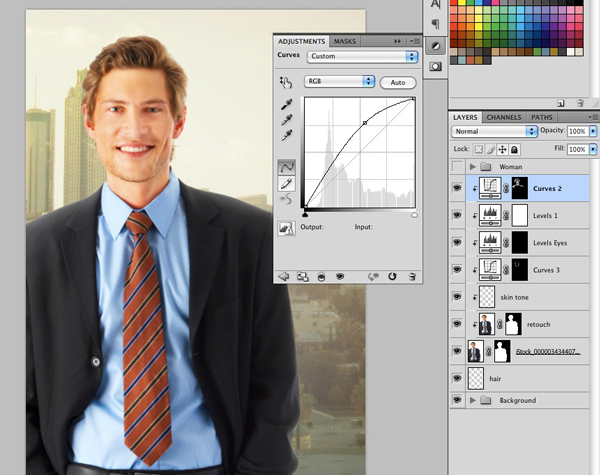The image size is (600, 475).
Task: Click the trash icon in Adjustments panel
Action: 412,276
